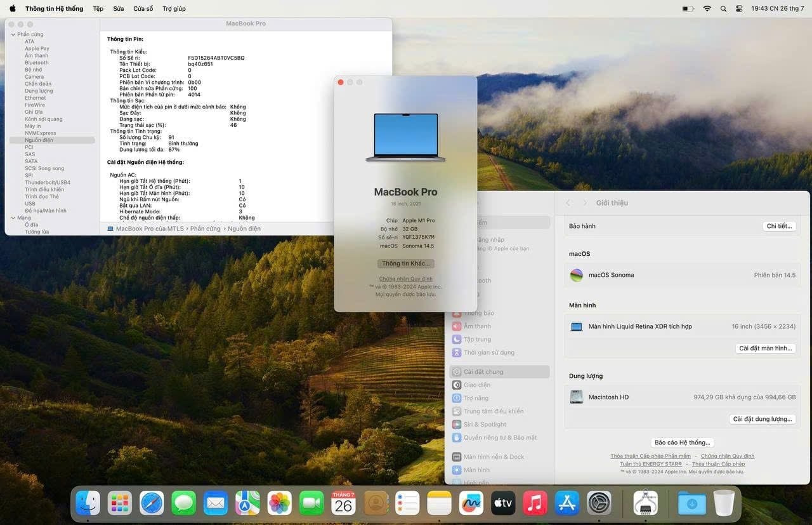Select Trung tâm điều khiển in Settings sidebar
812x525 pixels.
[499, 411]
